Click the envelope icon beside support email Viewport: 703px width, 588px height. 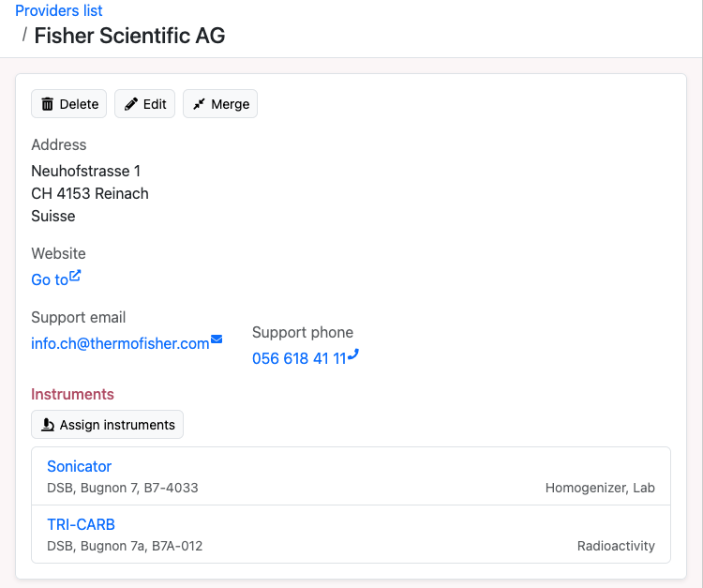pos(217,339)
